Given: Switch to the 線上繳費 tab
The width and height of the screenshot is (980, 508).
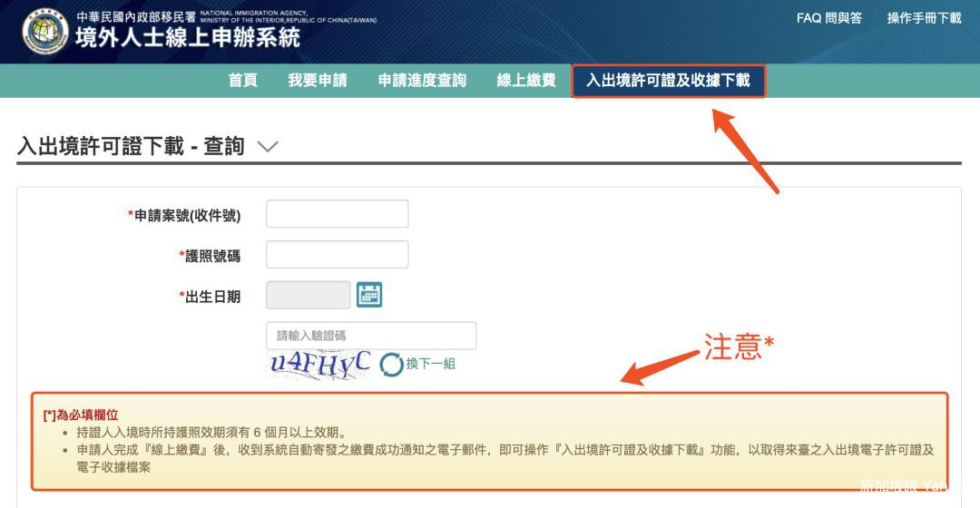Looking at the screenshot, I should pos(526,81).
